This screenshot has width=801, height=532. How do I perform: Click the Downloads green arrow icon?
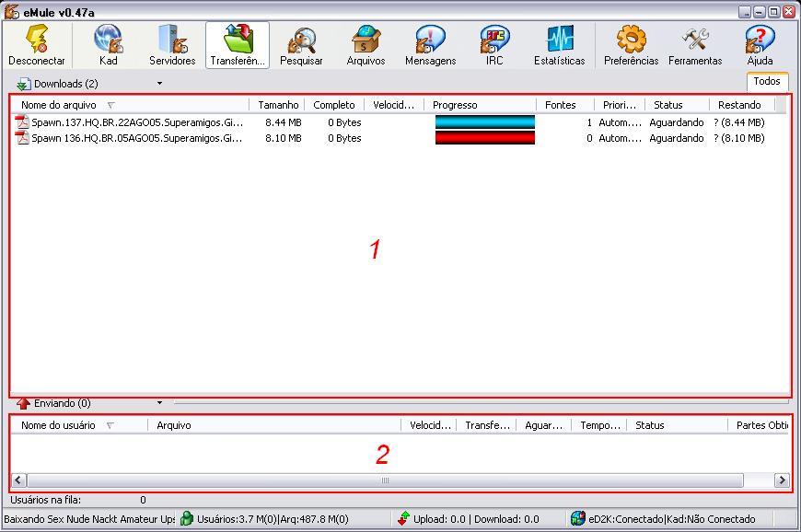tap(23, 84)
